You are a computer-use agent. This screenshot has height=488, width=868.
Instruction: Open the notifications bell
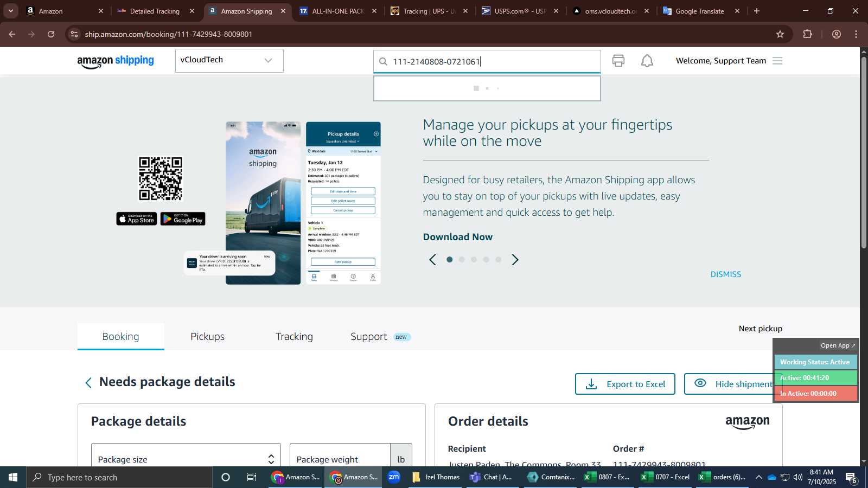click(x=647, y=61)
